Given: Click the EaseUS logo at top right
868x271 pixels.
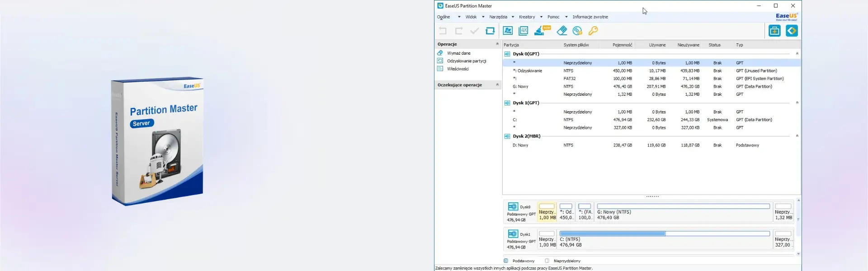Looking at the screenshot, I should pos(787,17).
